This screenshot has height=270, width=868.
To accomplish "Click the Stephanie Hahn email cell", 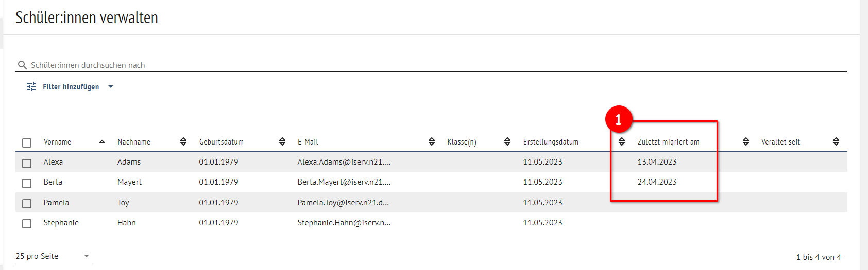I will click(344, 223).
